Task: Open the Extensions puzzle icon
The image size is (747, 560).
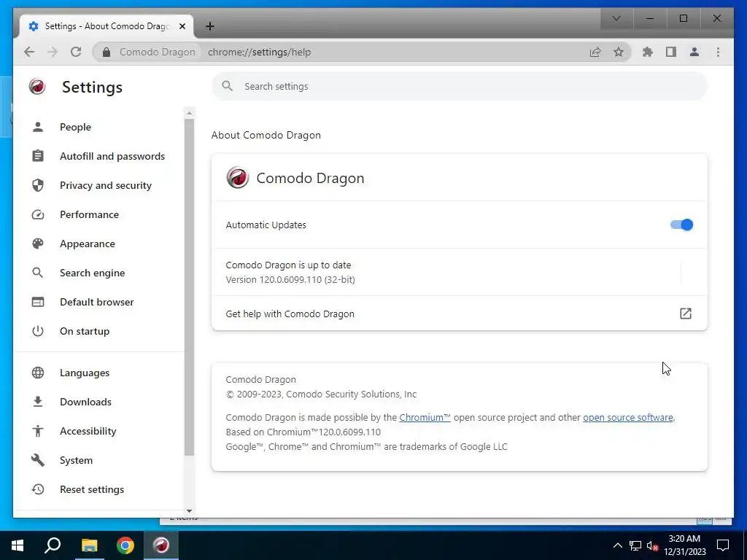Action: (x=648, y=52)
